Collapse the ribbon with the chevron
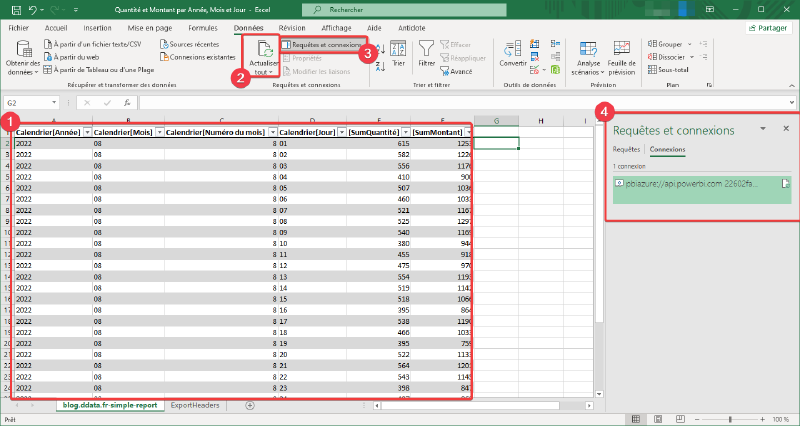Screen dimensions: 800x426 (x=791, y=85)
